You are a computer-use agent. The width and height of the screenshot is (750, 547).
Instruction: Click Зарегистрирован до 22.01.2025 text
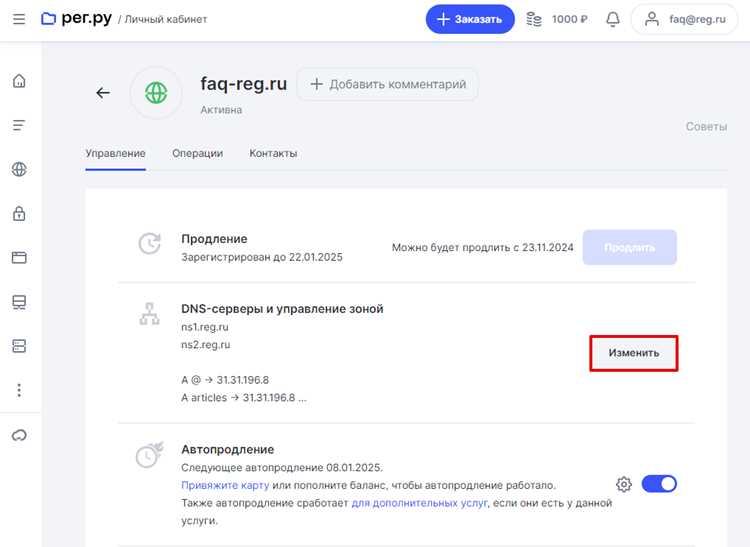click(x=262, y=257)
